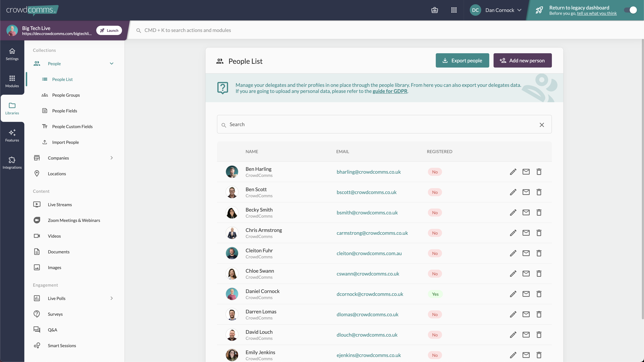Screen dimensions: 644x362
Task: Delete David Louch with the trash icon
Action: (x=539, y=335)
